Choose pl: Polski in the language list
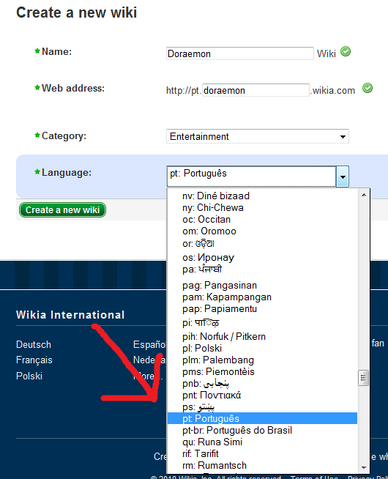 coord(202,348)
